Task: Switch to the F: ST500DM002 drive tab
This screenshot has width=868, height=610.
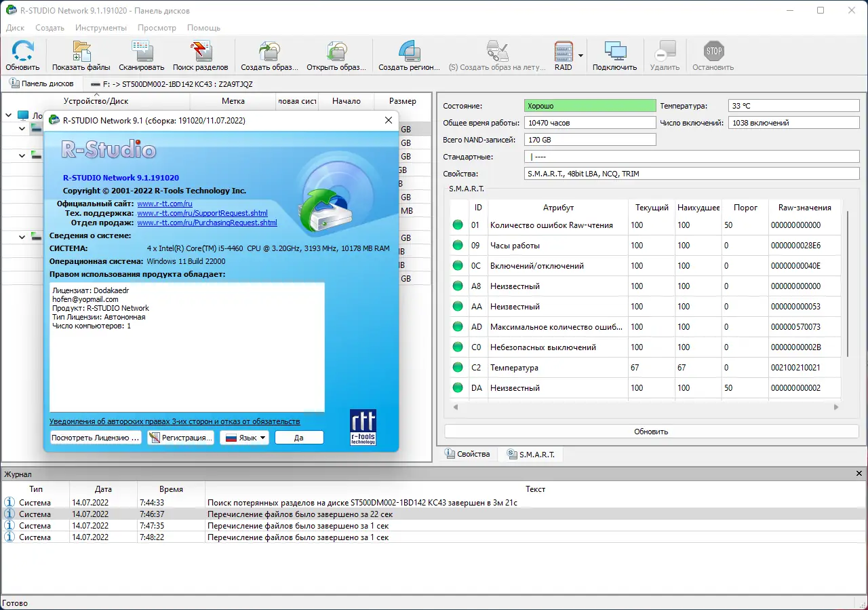Action: click(171, 84)
